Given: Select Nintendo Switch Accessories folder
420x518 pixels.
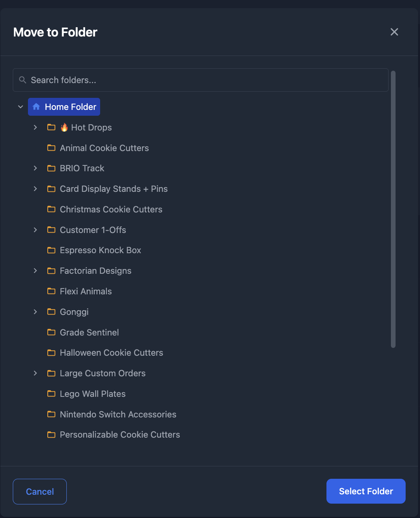Looking at the screenshot, I should coord(118,414).
